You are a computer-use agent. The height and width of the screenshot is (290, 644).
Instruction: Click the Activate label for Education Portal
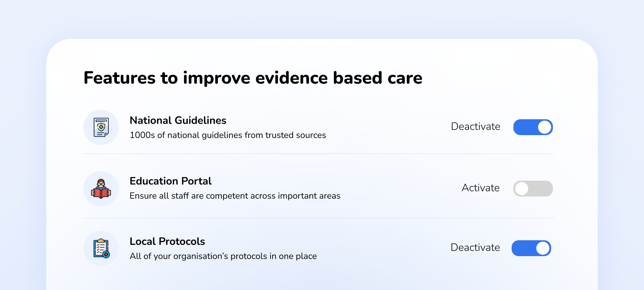tap(480, 188)
